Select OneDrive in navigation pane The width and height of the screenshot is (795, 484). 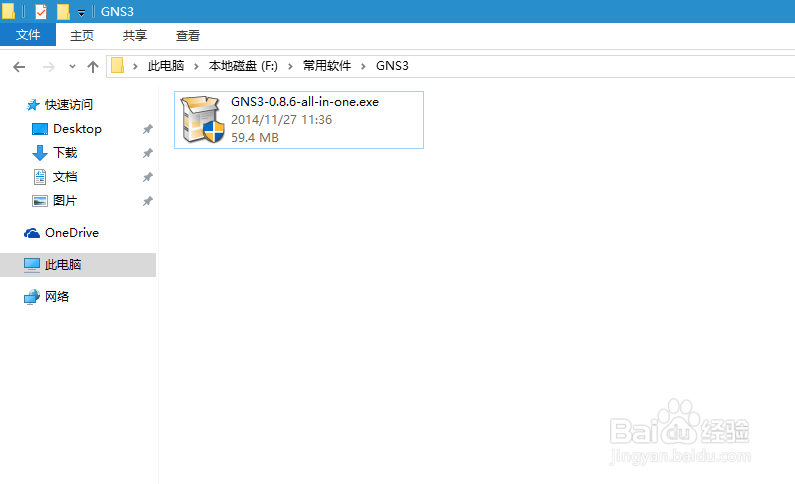(72, 233)
